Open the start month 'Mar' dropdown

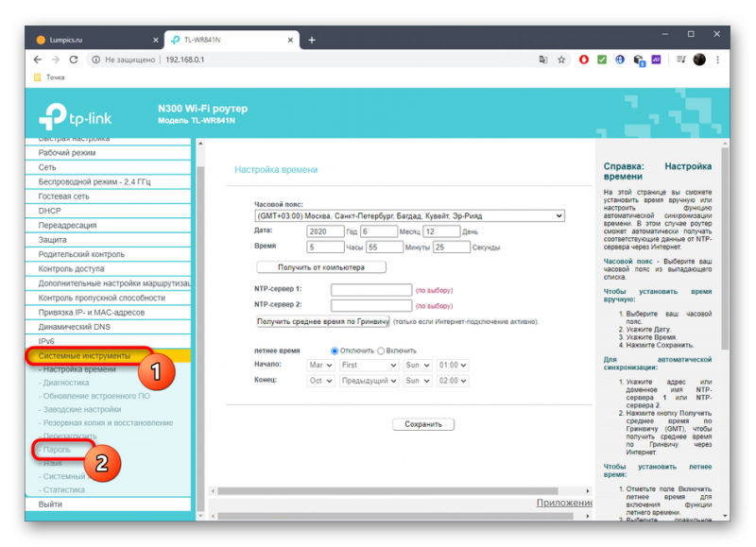[320, 366]
